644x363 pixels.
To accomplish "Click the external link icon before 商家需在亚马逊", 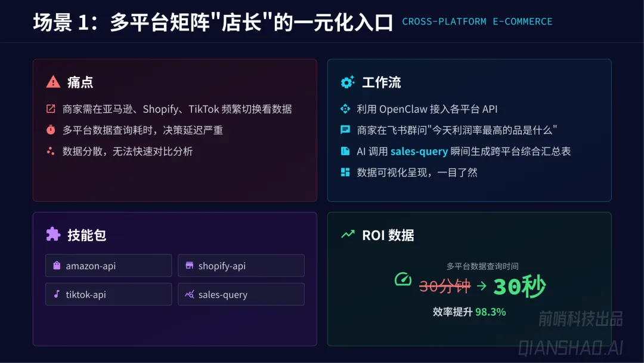I will tap(51, 109).
